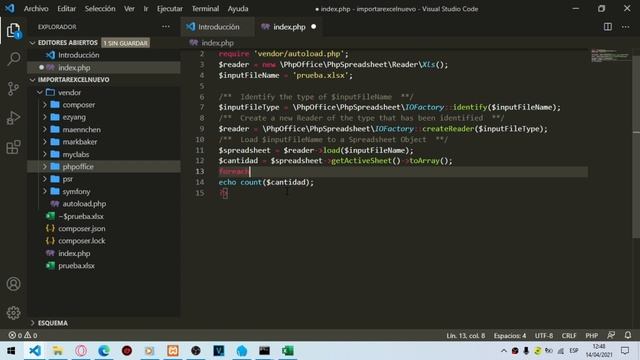Open autoload.php in vendor folder

pos(104,204)
